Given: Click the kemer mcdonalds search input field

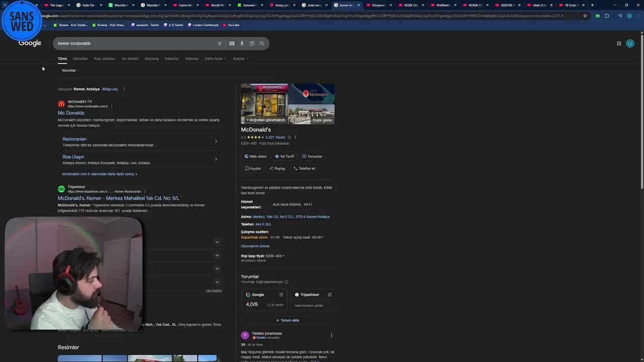Looking at the screenshot, I should [136, 44].
